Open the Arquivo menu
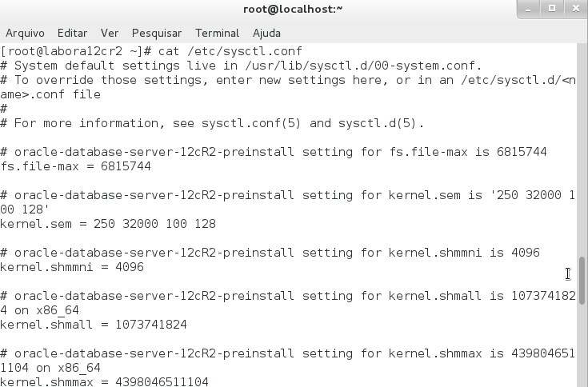Screen dimensions: 588x387 [24, 33]
